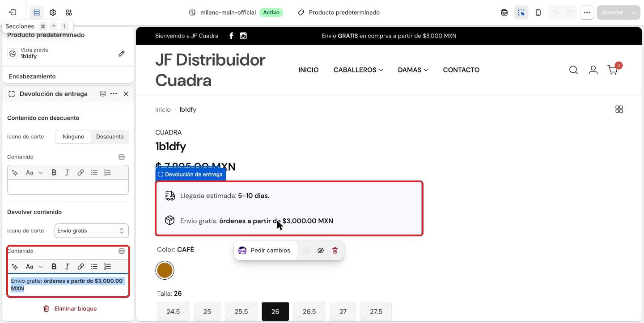Open CONTACTO in store navigation
Viewport: 644px width, 323px height.
tap(461, 70)
